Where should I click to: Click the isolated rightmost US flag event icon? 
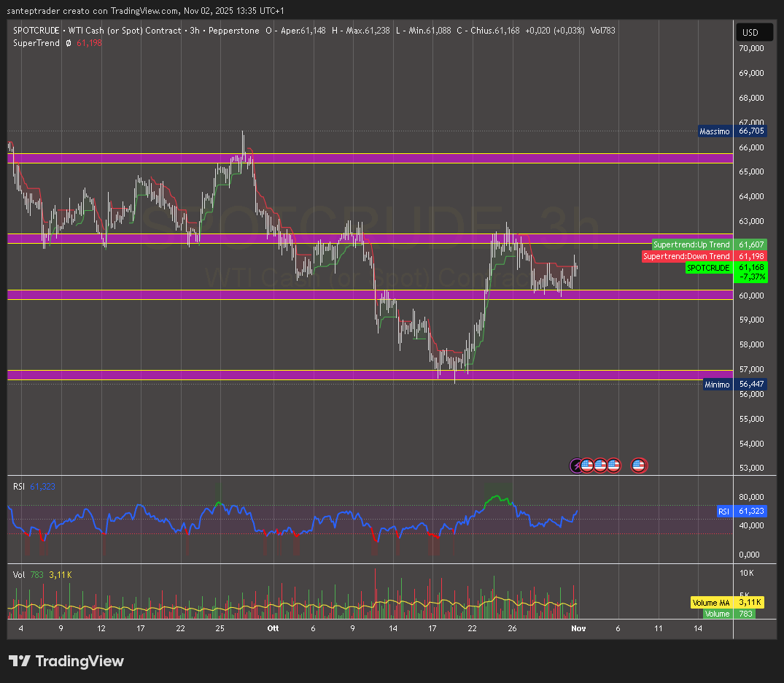coord(639,465)
